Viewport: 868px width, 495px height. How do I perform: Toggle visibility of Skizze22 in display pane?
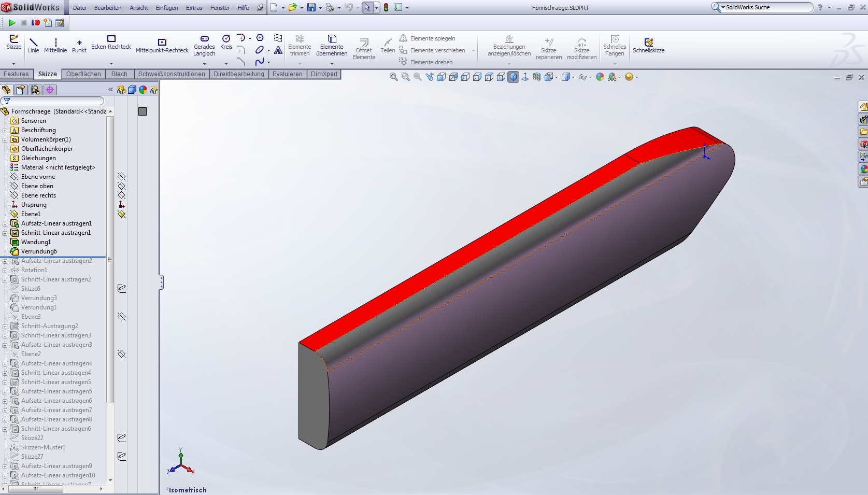[x=121, y=438]
